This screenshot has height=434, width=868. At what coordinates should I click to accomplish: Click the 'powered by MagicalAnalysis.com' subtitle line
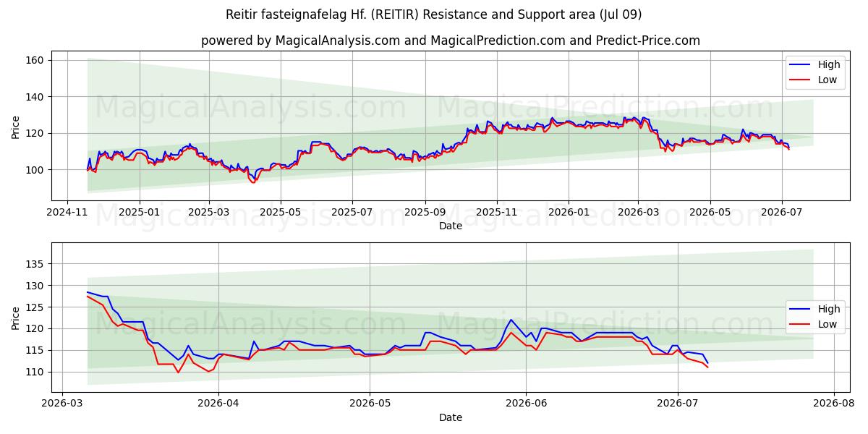451,41
